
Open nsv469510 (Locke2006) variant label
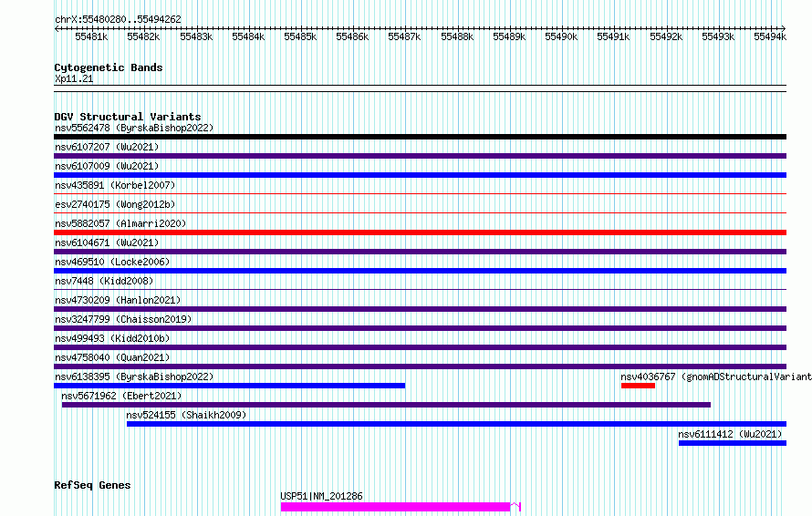tap(112, 262)
